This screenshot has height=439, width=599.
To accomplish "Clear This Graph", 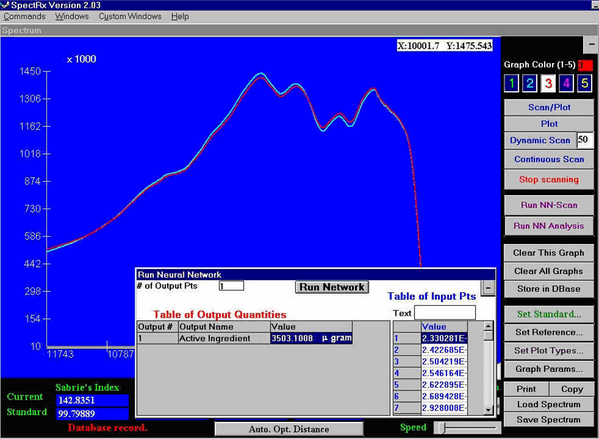I will click(549, 253).
